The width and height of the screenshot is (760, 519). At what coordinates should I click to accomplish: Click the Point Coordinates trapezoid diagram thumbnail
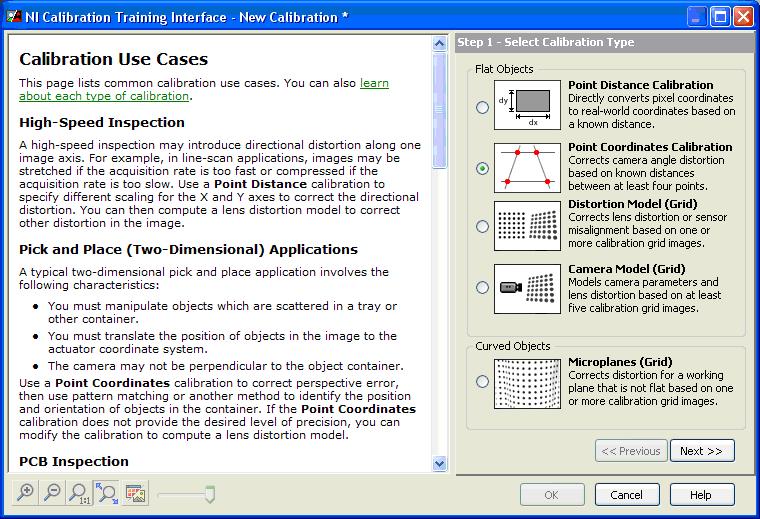pos(527,168)
